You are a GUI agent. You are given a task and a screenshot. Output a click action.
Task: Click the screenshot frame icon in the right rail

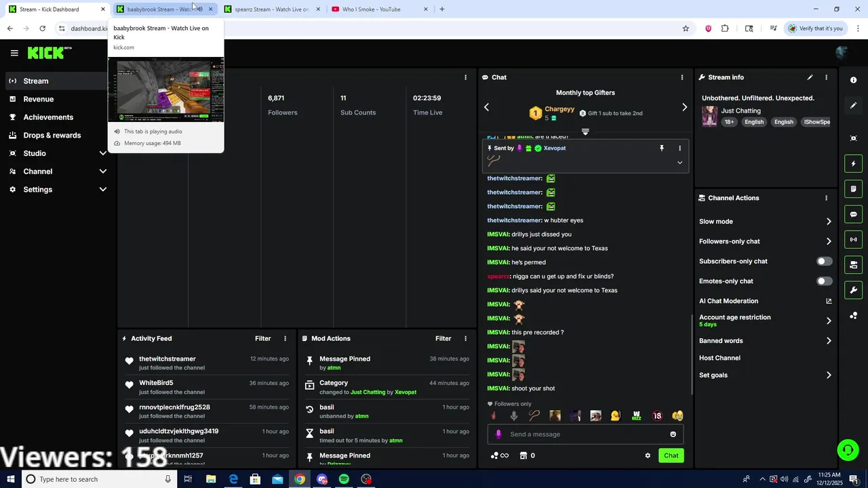[853, 138]
